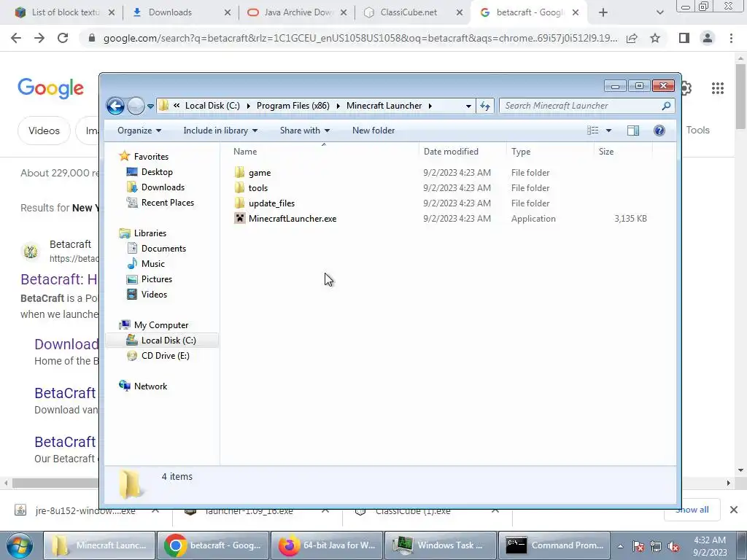The width and height of the screenshot is (747, 560).
Task: Open Videos library
Action: click(154, 295)
